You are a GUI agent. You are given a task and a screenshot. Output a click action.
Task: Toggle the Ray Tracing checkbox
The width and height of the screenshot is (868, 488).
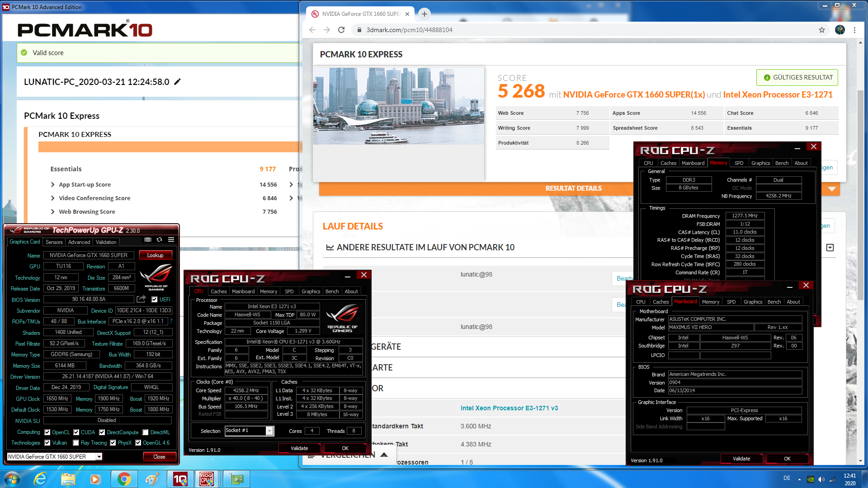[76, 443]
